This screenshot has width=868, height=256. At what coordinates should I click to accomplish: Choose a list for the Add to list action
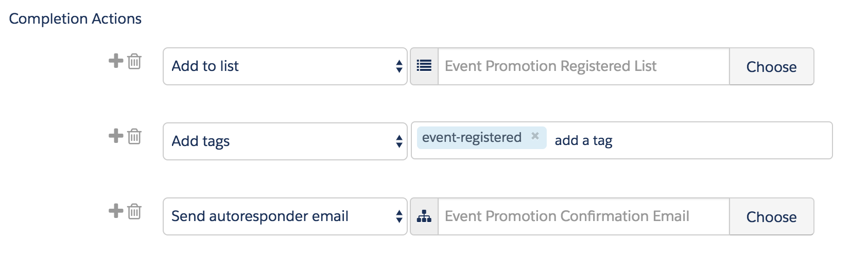[771, 66]
